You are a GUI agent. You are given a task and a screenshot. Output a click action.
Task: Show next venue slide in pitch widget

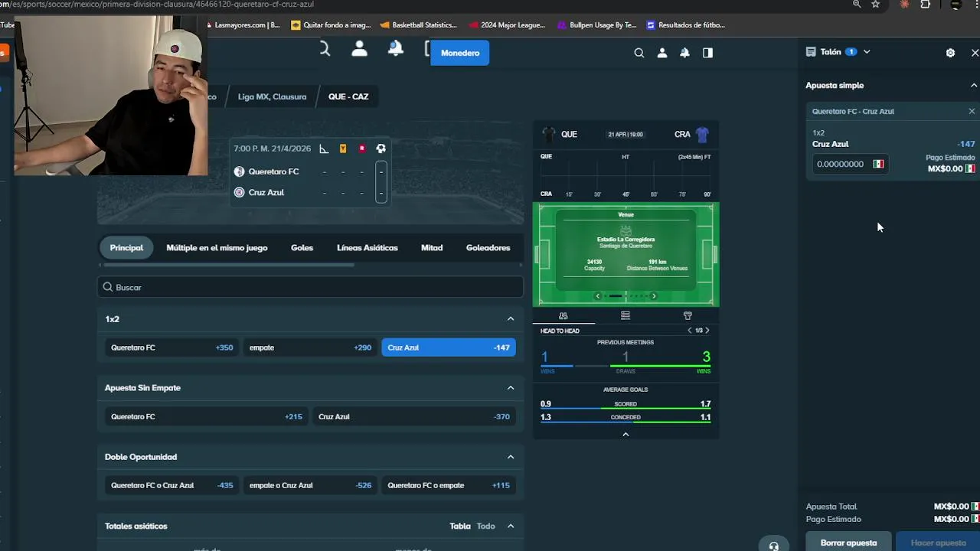pyautogui.click(x=653, y=296)
